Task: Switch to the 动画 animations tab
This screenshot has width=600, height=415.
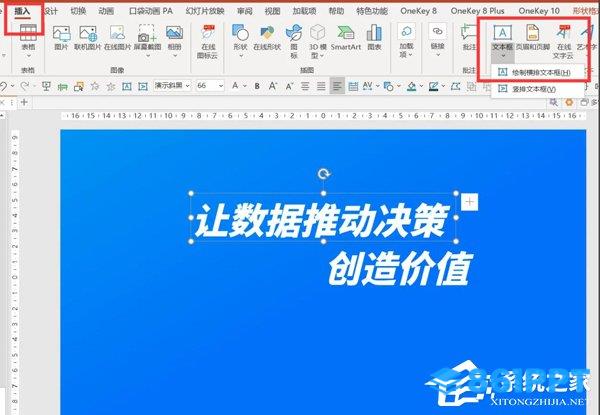Action: pos(106,11)
